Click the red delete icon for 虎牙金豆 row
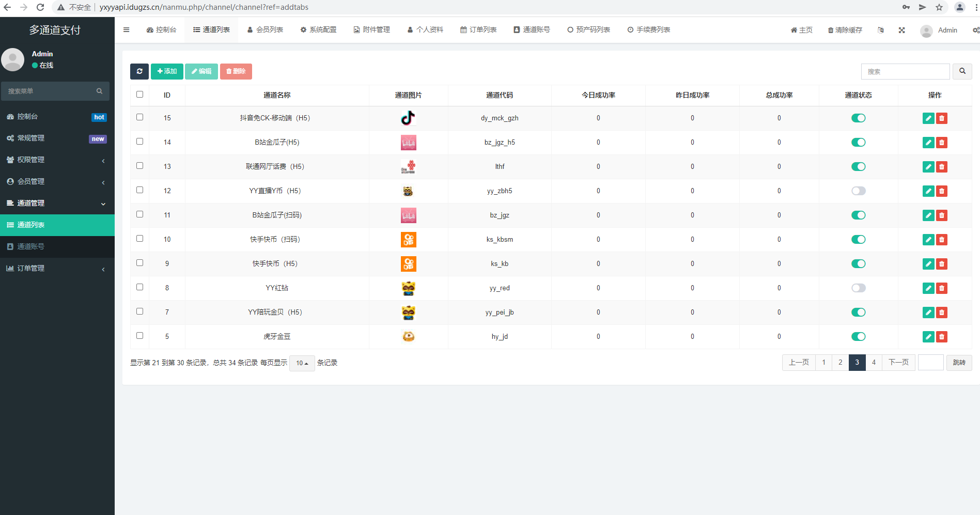The width and height of the screenshot is (980, 515). (942, 337)
